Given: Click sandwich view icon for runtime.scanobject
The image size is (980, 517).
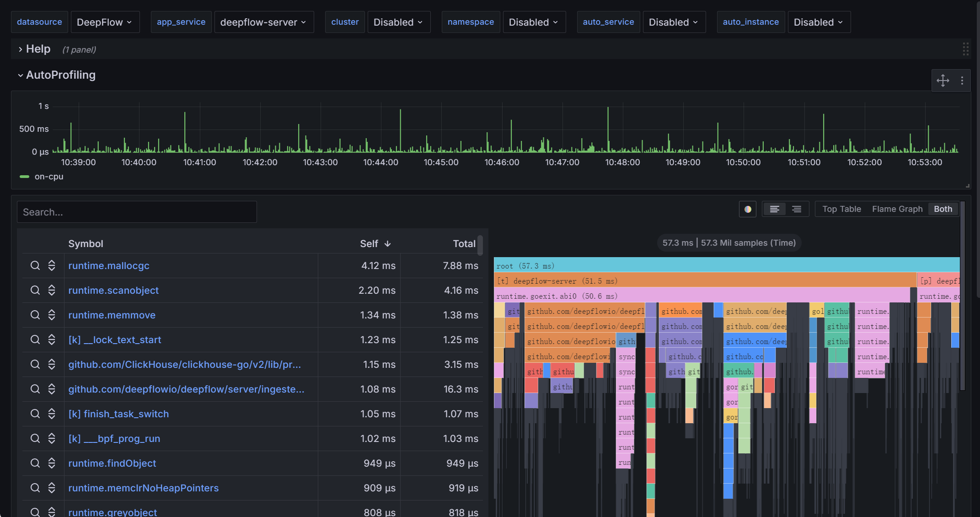Looking at the screenshot, I should click(x=52, y=290).
